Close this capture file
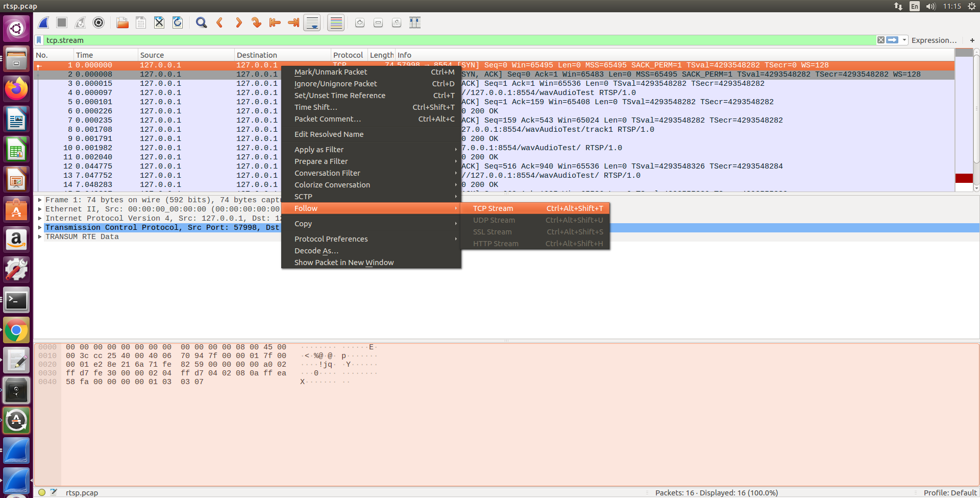980x498 pixels. pyautogui.click(x=159, y=22)
